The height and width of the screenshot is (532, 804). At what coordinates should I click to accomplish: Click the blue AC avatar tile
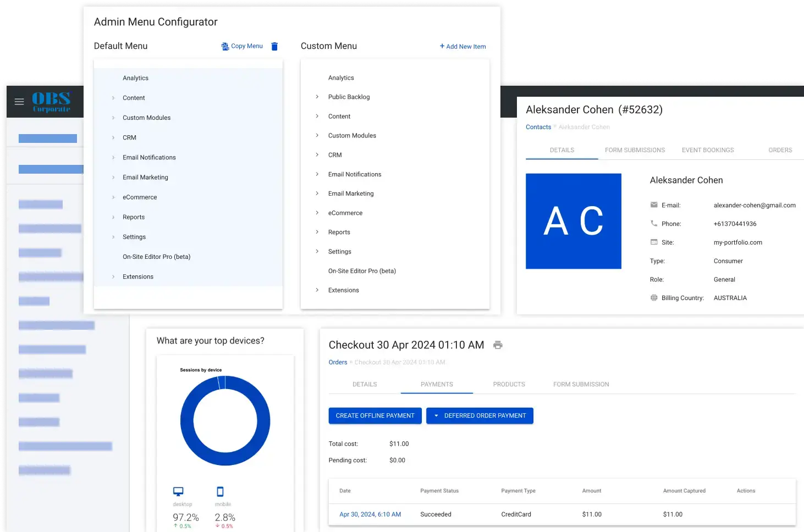[573, 221]
